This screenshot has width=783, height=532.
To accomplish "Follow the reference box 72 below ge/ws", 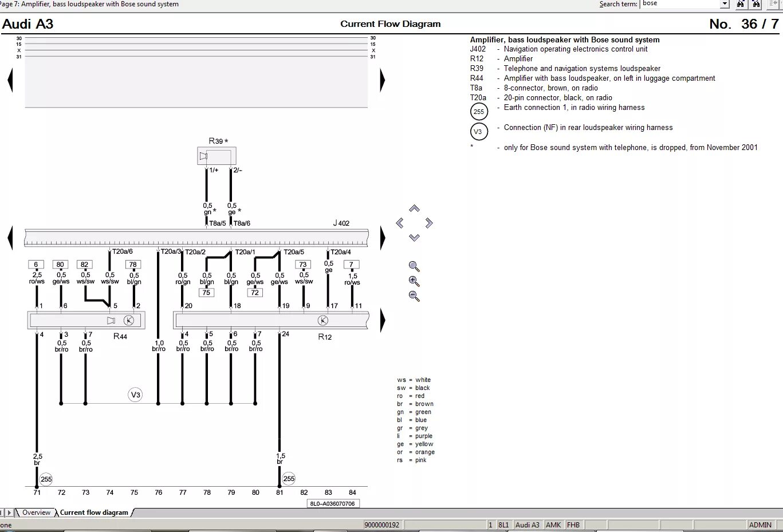I will pyautogui.click(x=255, y=293).
